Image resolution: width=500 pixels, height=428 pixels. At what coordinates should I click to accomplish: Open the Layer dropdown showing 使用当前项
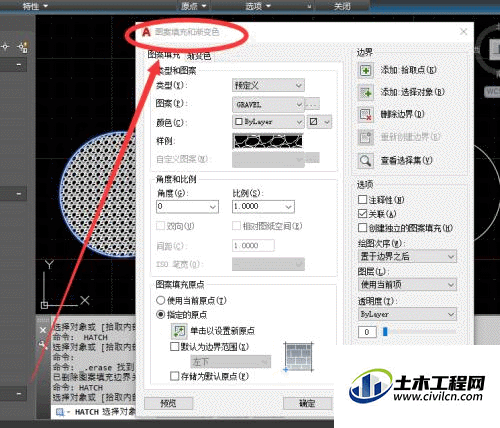coord(407,285)
